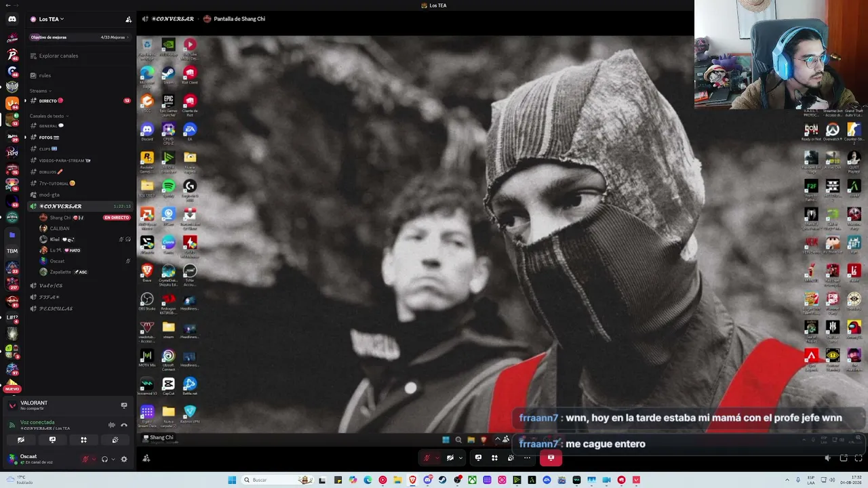Unmute microphone in the call control bar
The height and width of the screenshot is (488, 868).
(427, 457)
